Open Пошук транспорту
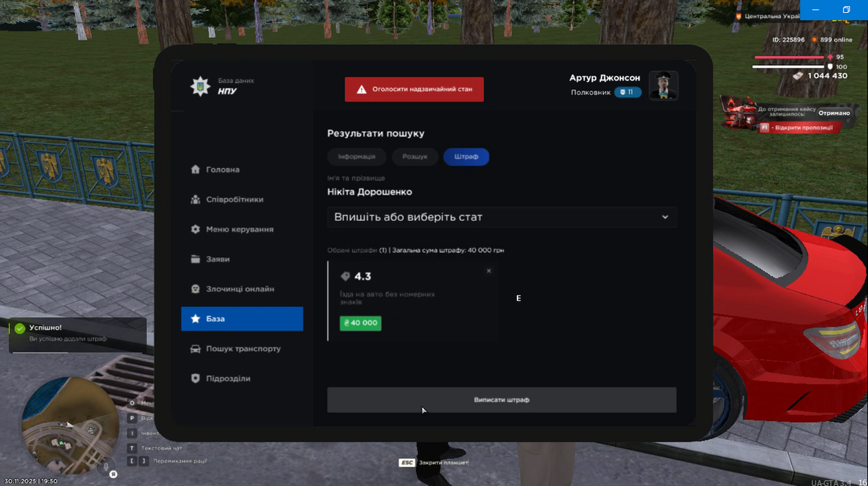This screenshot has height=486, width=868. pyautogui.click(x=242, y=348)
